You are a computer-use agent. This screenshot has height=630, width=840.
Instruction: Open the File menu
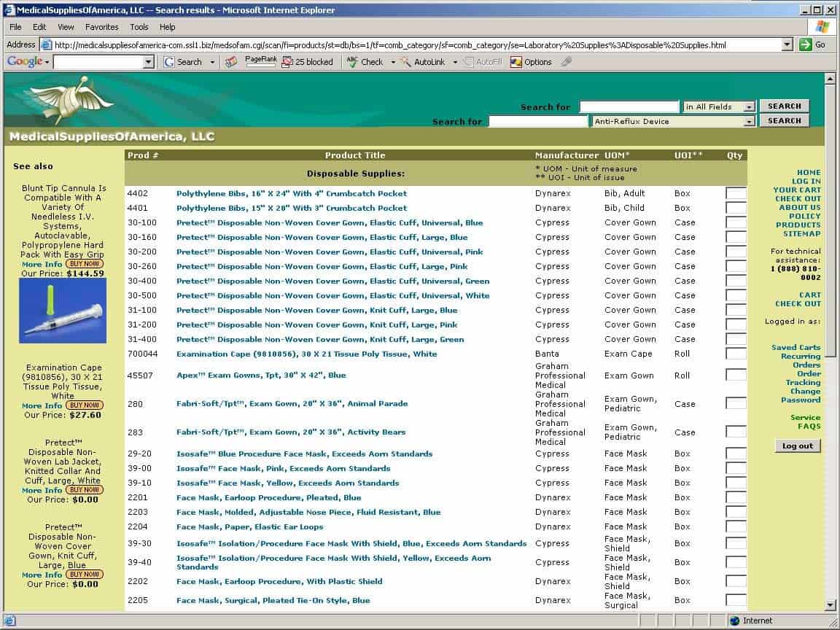click(15, 27)
